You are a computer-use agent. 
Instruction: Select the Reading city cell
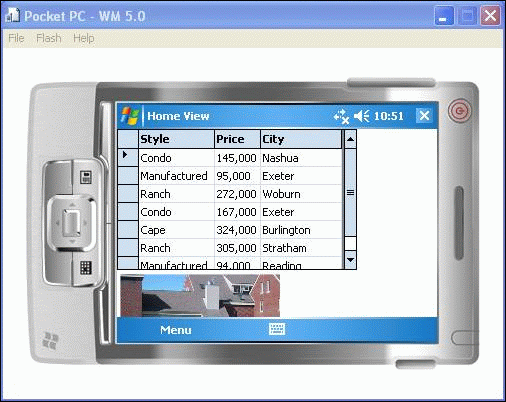[301, 263]
